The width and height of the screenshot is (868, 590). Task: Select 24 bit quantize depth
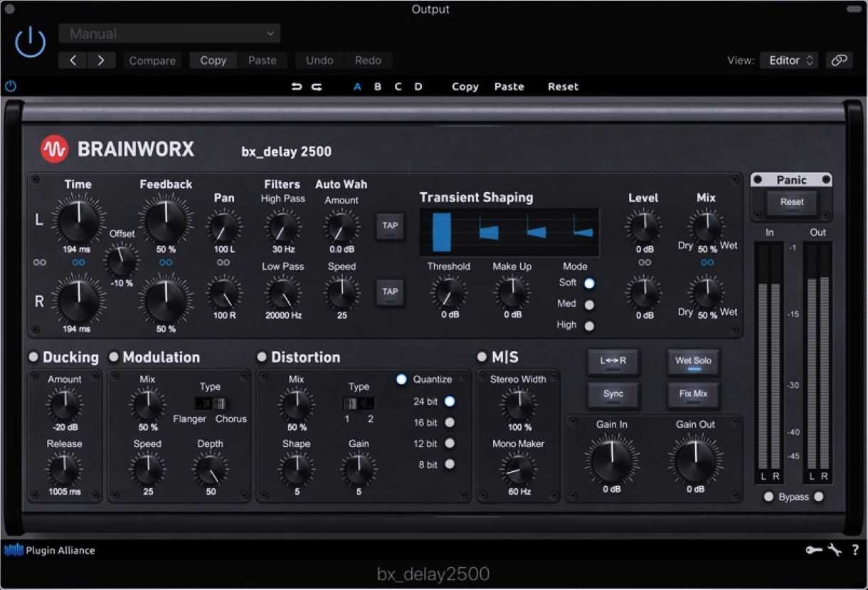point(450,401)
